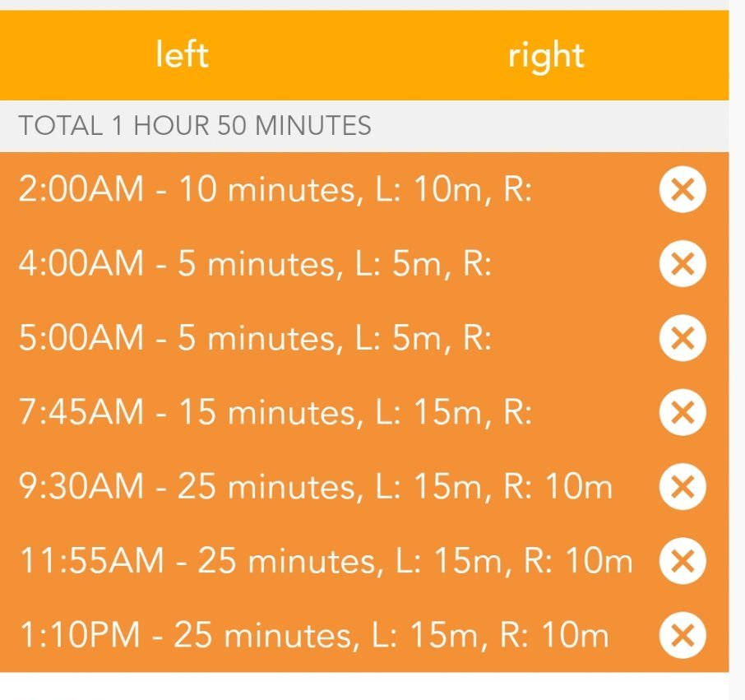
Task: Tap the 9:30AM timestamp text
Action: [x=80, y=488]
